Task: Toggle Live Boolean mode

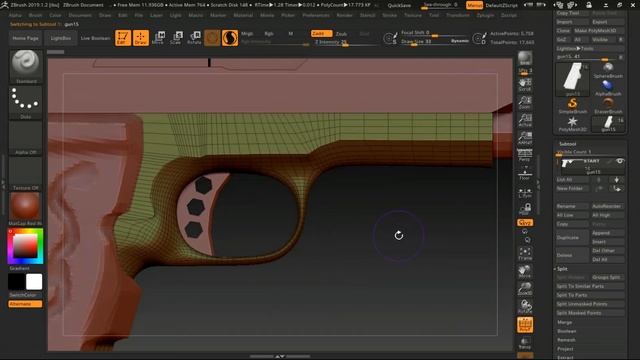Action: tap(95, 38)
